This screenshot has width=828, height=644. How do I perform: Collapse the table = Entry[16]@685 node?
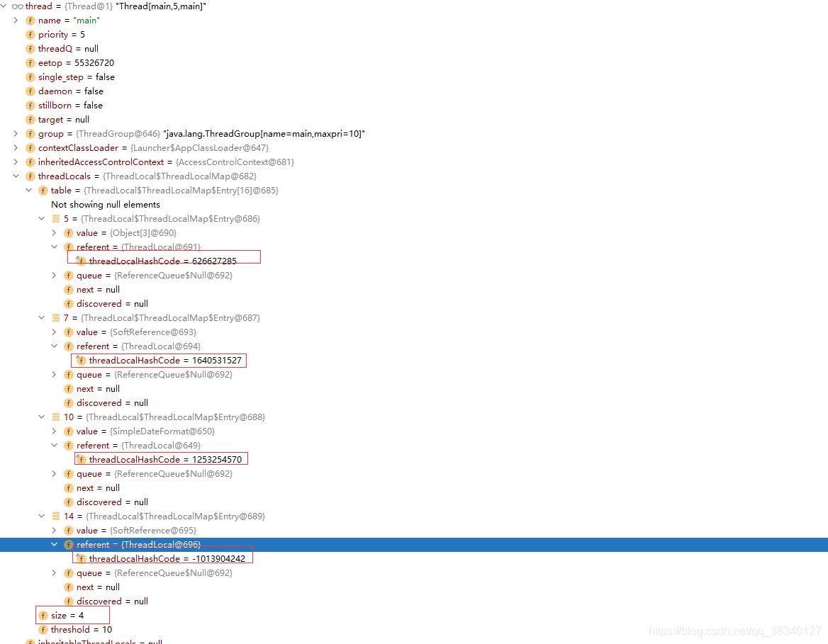click(28, 190)
